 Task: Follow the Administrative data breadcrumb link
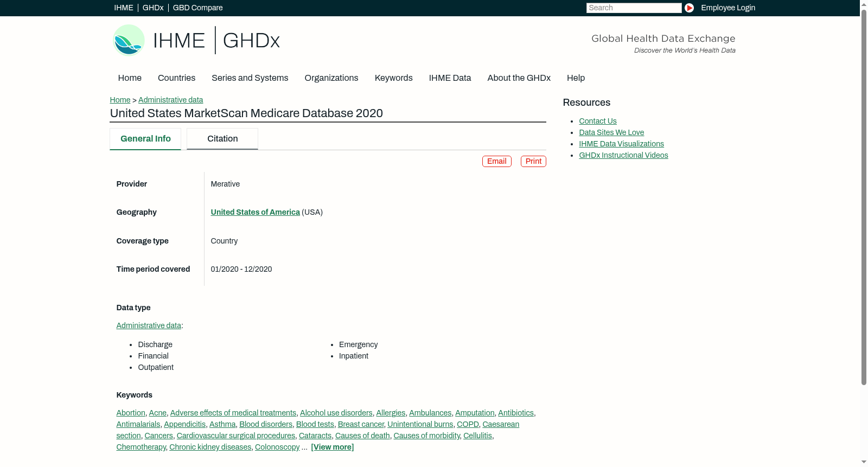coord(170,100)
